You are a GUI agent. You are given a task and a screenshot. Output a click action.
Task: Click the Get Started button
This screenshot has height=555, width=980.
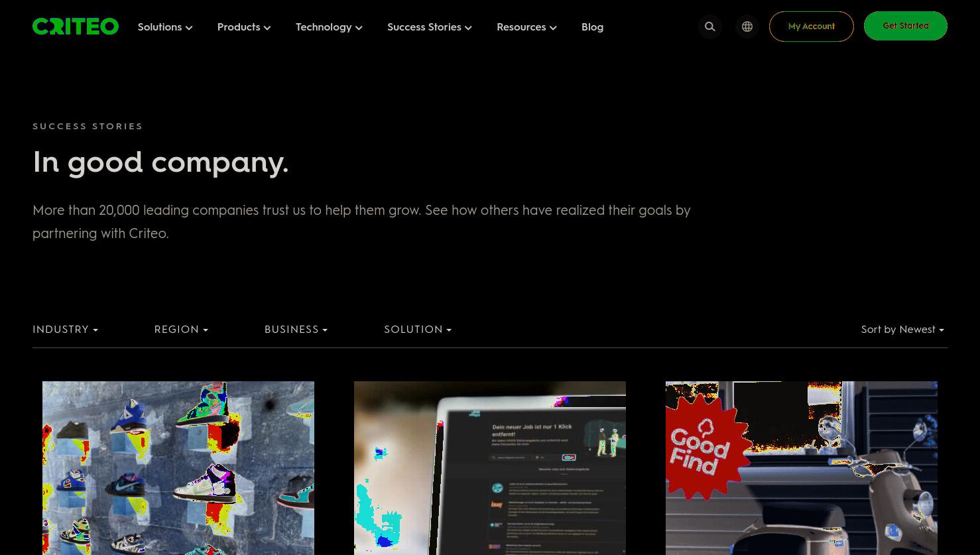point(906,26)
